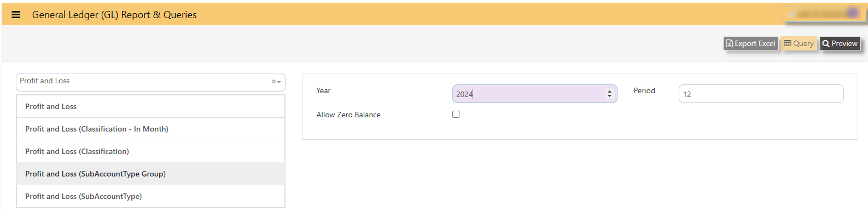Expand the report type dropdown arrow
Screen dimensions: 868x211
coord(279,82)
